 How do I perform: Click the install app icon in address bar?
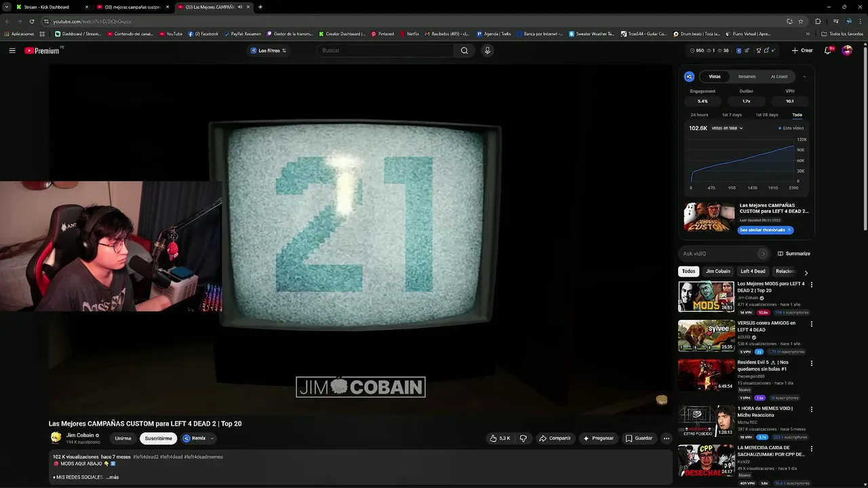tap(789, 21)
